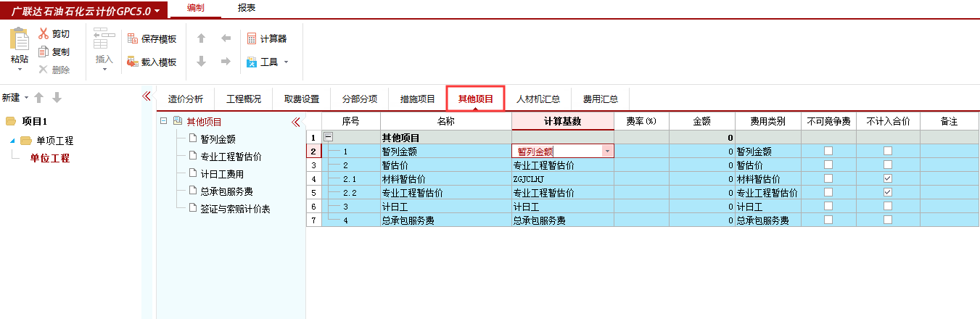Click document icon beside 签证与索赔计价表
Viewport: 980px width, 319px height.
[193, 209]
